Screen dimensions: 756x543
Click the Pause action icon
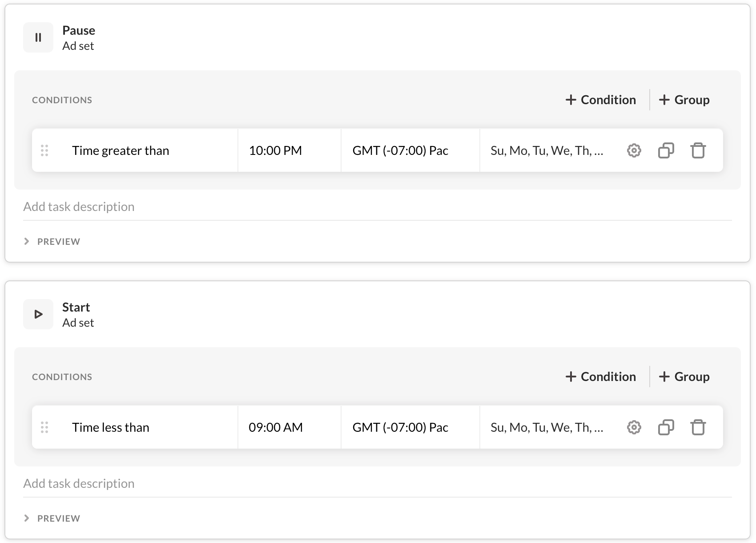click(x=38, y=37)
